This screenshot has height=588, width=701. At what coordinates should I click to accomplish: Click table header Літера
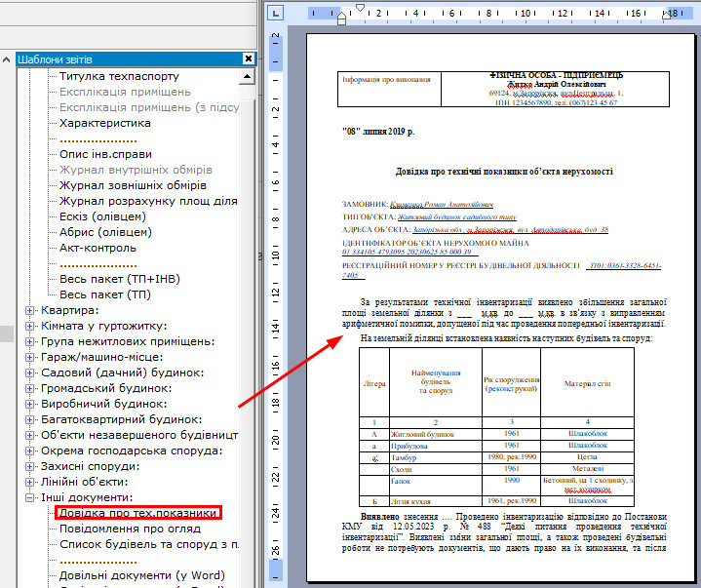tap(374, 383)
